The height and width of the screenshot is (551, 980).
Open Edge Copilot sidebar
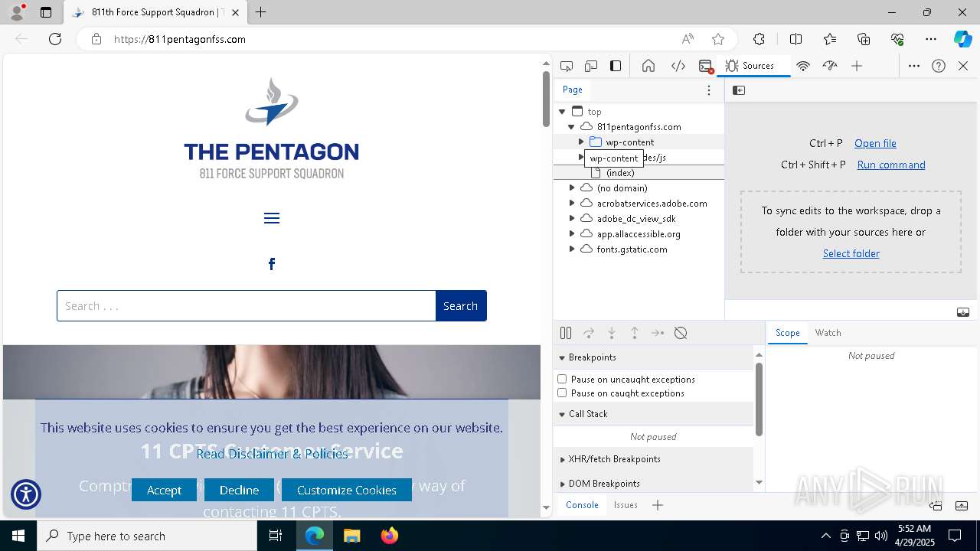962,39
